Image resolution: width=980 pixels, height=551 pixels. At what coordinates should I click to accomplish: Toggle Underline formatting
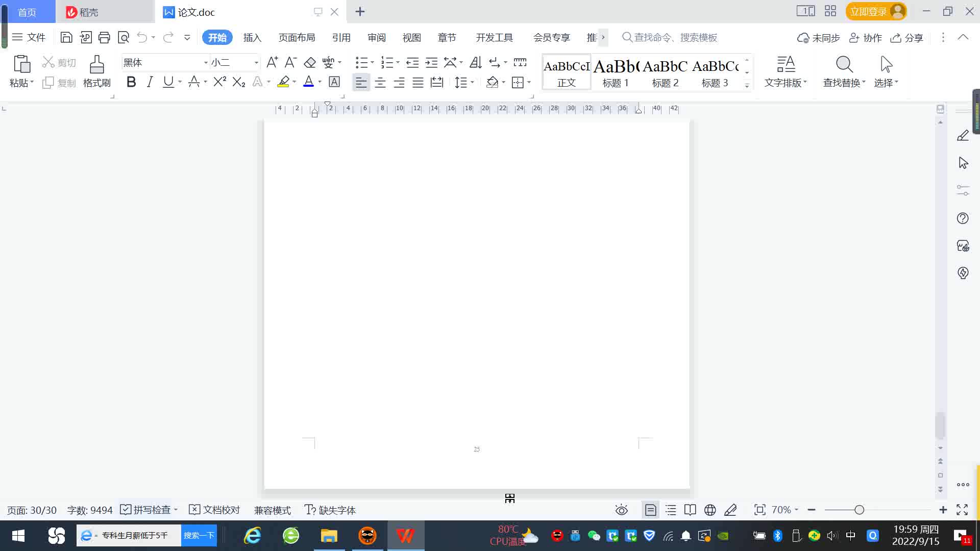pyautogui.click(x=168, y=82)
